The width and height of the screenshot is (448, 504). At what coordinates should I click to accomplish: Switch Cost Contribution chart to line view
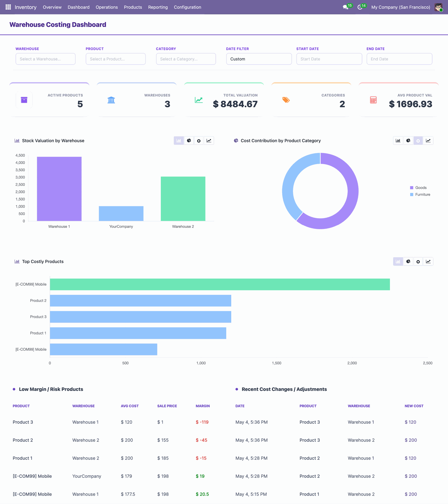click(428, 141)
